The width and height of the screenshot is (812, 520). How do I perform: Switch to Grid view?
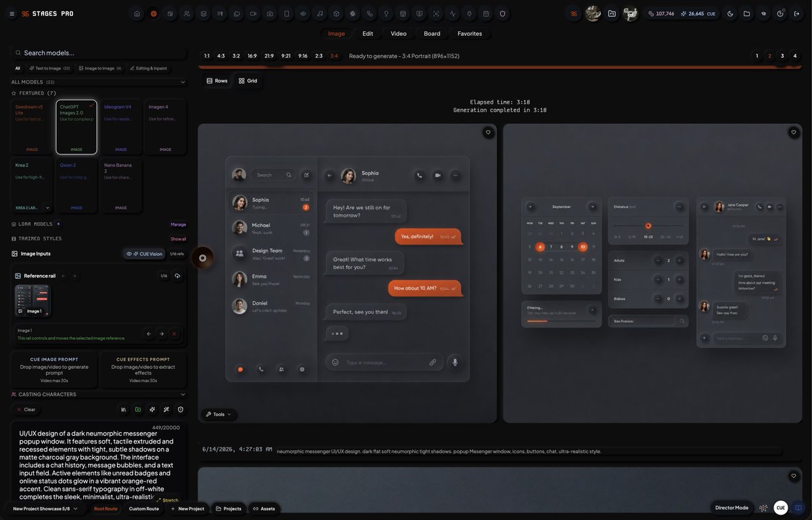tap(248, 81)
